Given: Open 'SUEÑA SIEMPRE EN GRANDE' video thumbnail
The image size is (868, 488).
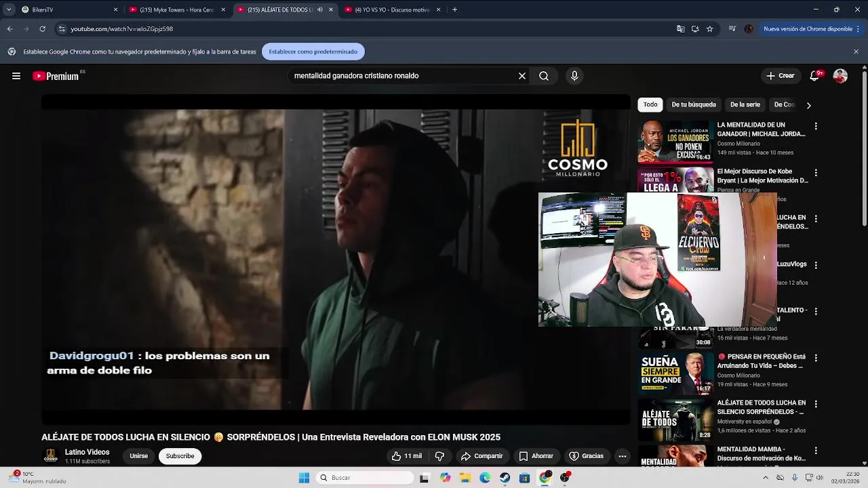Looking at the screenshot, I should point(675,373).
